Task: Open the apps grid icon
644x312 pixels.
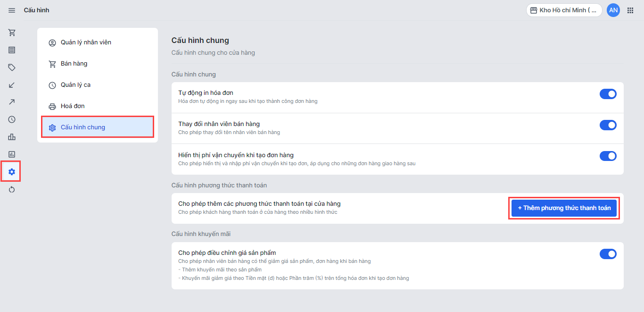Action: 630,10
